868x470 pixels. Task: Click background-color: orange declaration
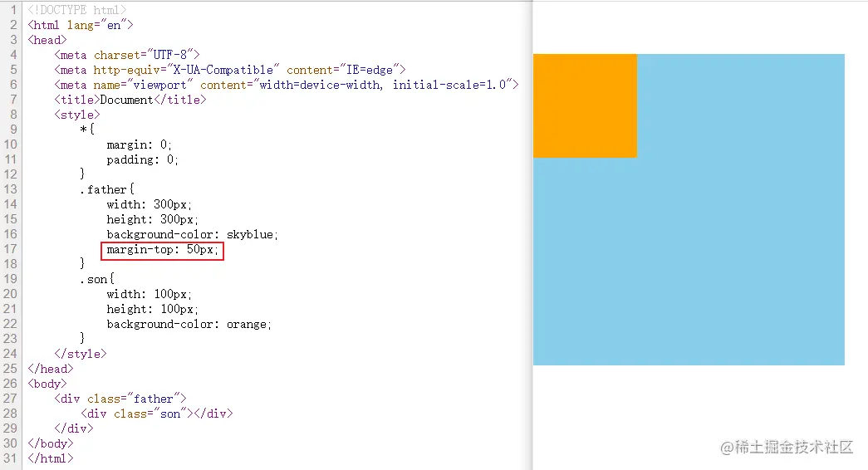pyautogui.click(x=189, y=324)
